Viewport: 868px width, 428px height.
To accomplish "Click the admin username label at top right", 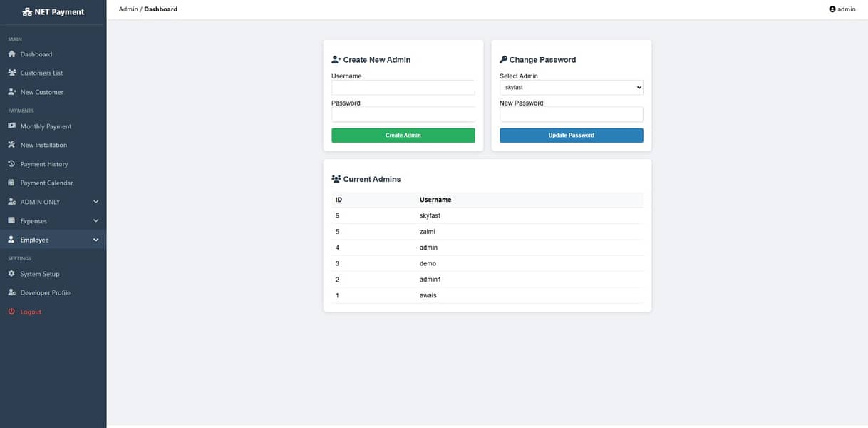I will (847, 9).
